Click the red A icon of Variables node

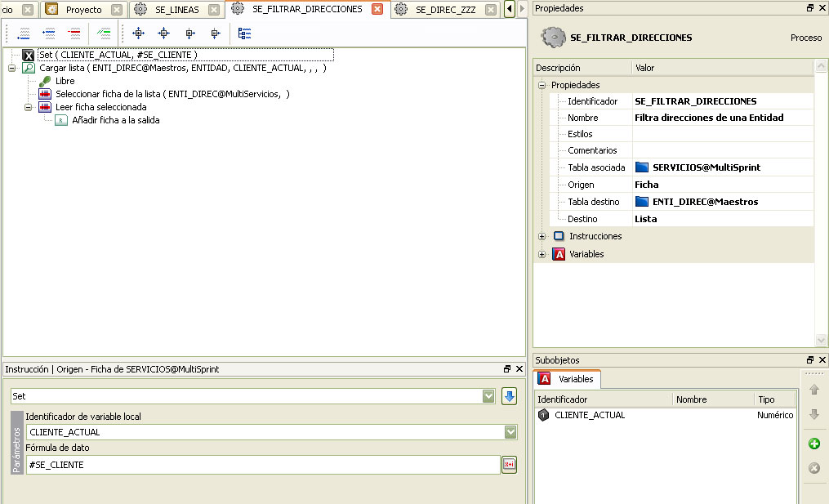559,254
